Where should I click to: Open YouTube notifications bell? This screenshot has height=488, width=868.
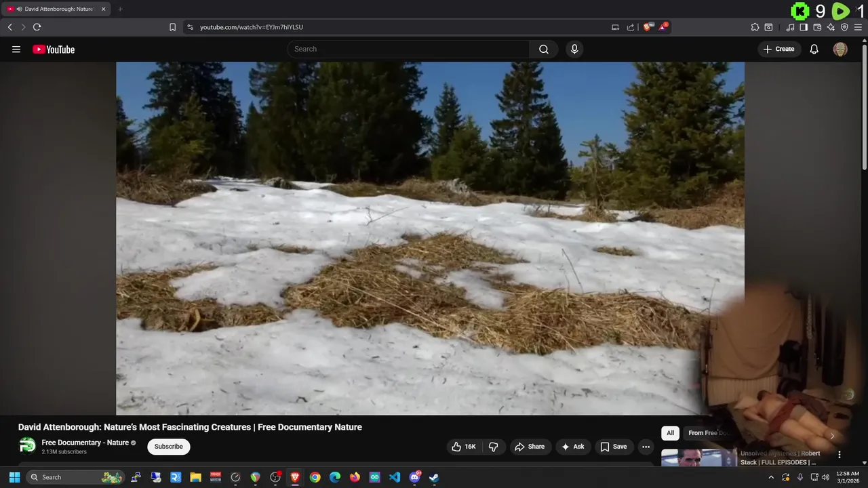tap(814, 49)
